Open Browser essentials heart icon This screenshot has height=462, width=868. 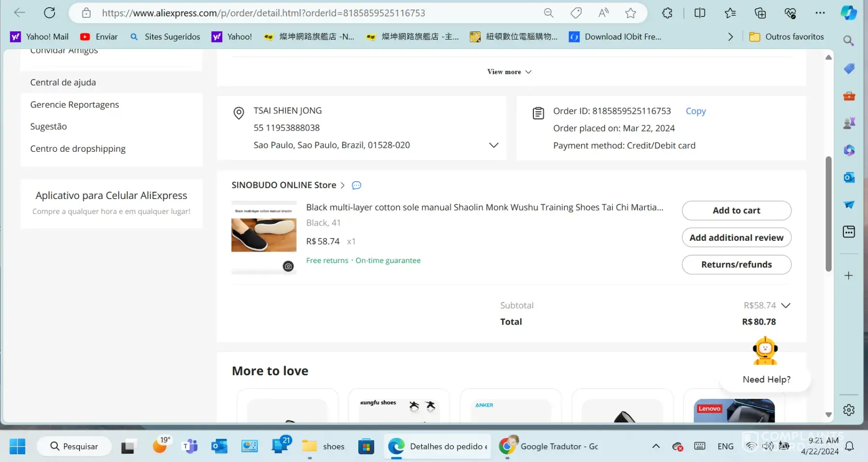790,13
